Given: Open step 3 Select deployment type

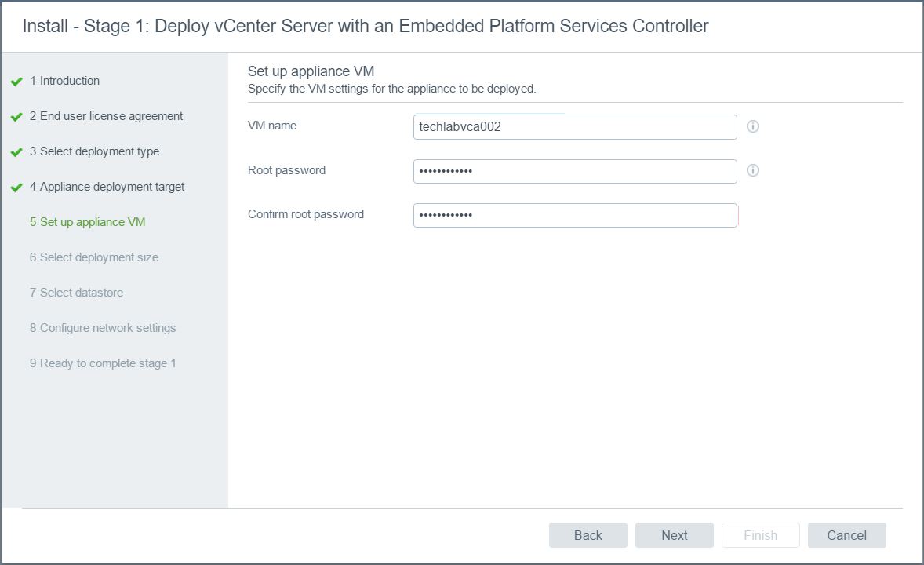Looking at the screenshot, I should (94, 151).
